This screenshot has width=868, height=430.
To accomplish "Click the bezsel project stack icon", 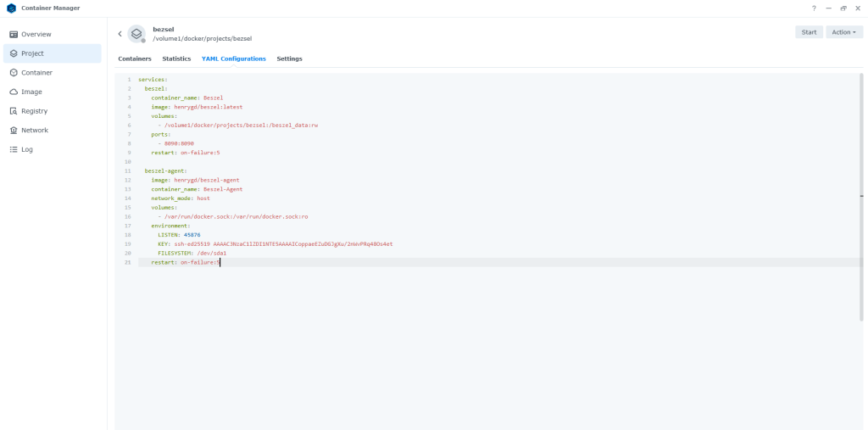I will [x=136, y=33].
